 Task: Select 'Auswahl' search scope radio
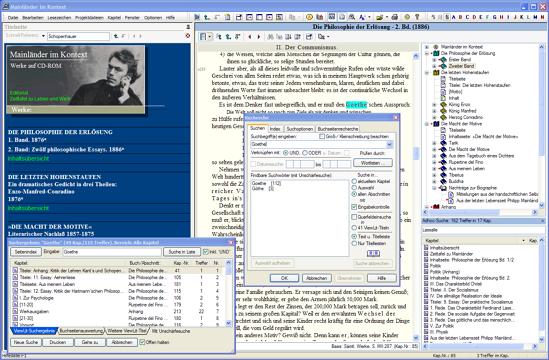[x=354, y=187]
